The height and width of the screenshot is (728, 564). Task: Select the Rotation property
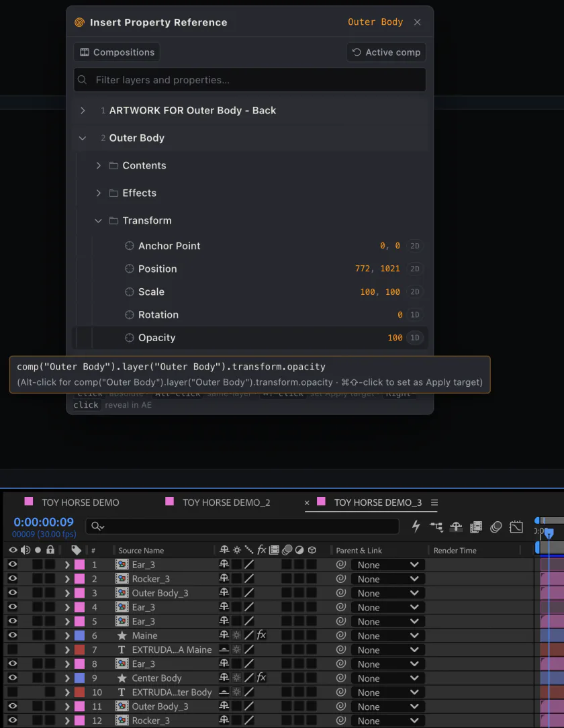[x=158, y=315]
